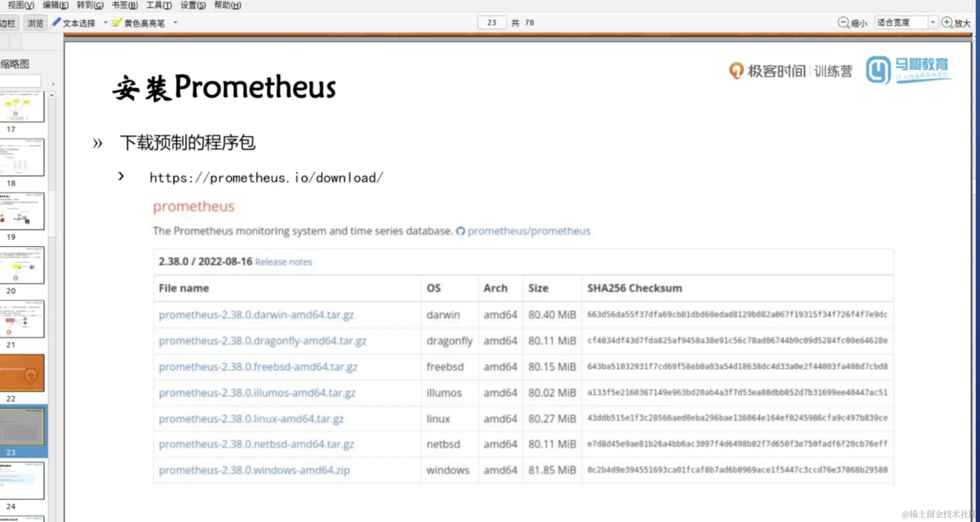Click the 放大 zoom in magnifier icon
This screenshot has width=980, height=522.
[947, 23]
